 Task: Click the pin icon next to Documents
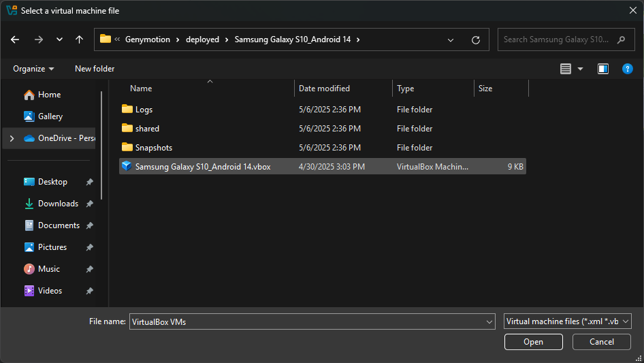[90, 225]
